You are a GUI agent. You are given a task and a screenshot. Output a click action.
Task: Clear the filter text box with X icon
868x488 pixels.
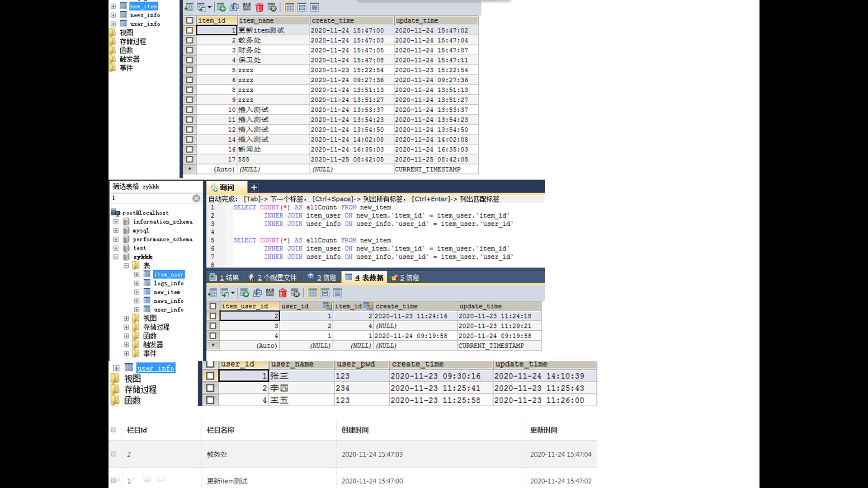coord(196,198)
